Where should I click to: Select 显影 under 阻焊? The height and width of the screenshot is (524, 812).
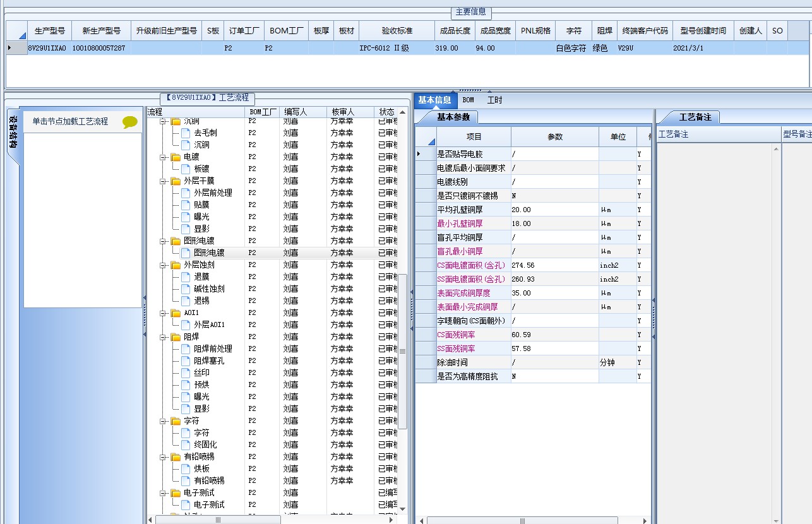click(201, 409)
